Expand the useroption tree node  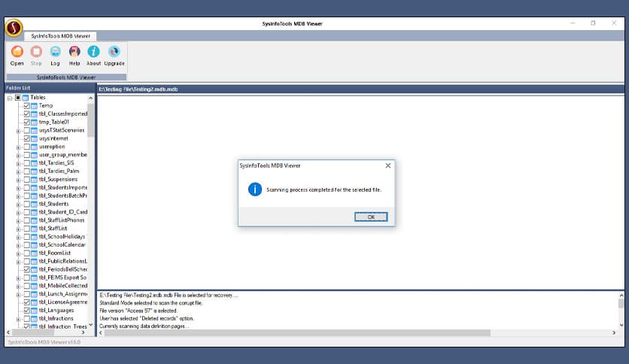point(18,147)
